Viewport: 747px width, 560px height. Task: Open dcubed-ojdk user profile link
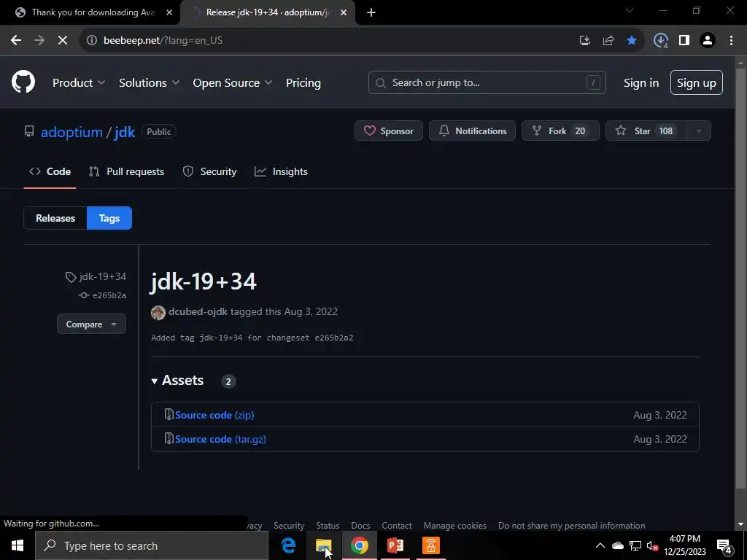tap(198, 311)
